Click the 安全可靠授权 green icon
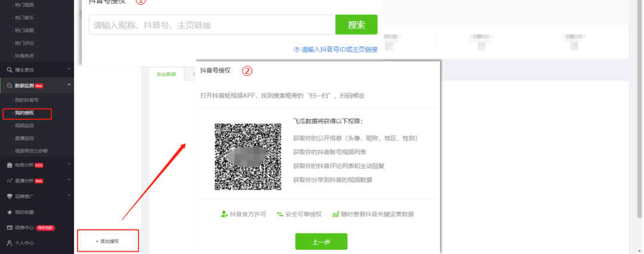 point(280,214)
